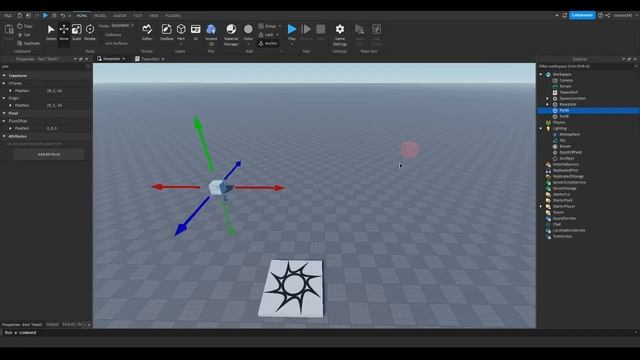Open the MODEL ribbon tab

click(100, 16)
